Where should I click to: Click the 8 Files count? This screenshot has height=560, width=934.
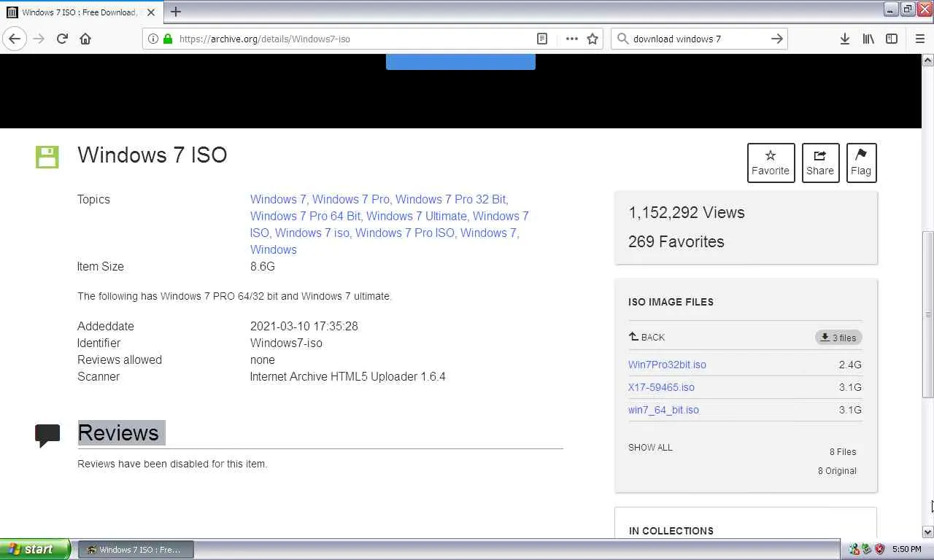(843, 452)
